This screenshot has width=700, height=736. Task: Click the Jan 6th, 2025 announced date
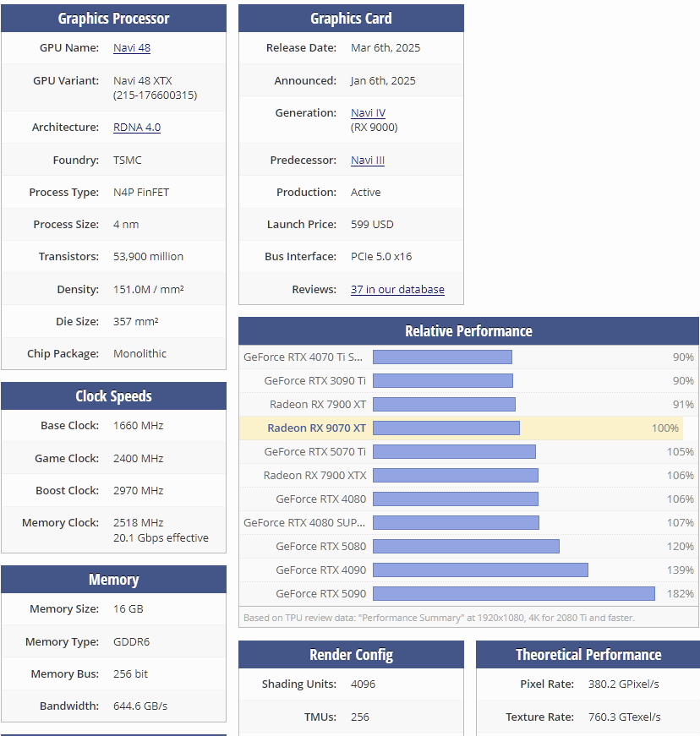pyautogui.click(x=383, y=81)
